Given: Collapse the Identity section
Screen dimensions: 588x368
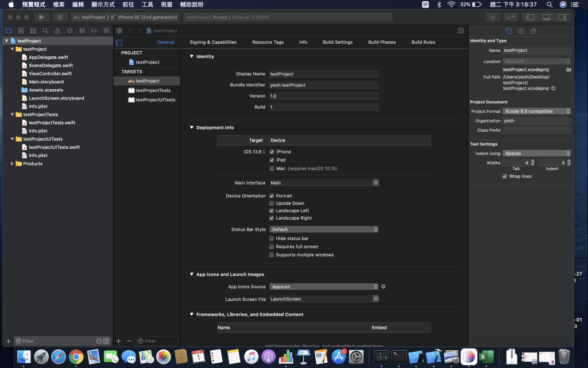Looking at the screenshot, I should 192,56.
